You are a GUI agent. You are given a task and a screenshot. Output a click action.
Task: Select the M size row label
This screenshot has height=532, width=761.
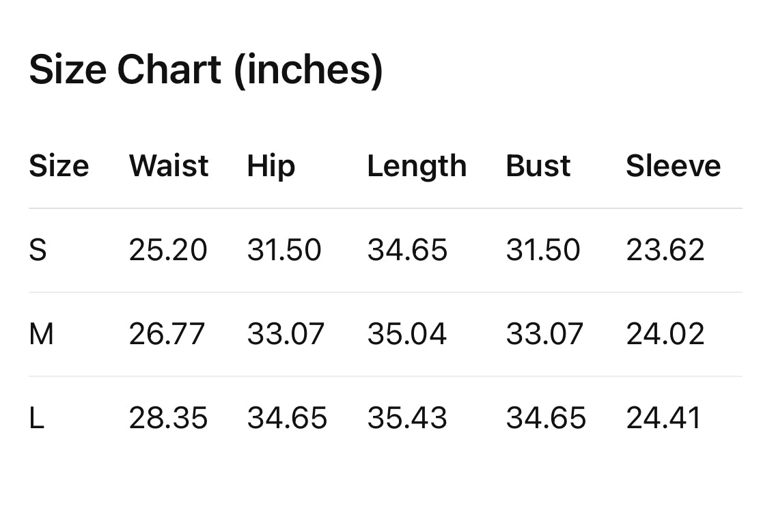[x=41, y=334]
